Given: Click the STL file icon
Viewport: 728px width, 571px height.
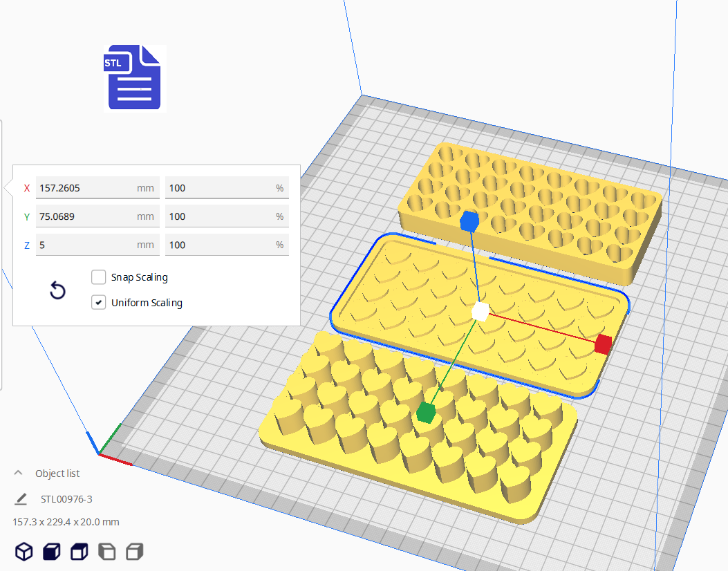Looking at the screenshot, I should [x=134, y=77].
